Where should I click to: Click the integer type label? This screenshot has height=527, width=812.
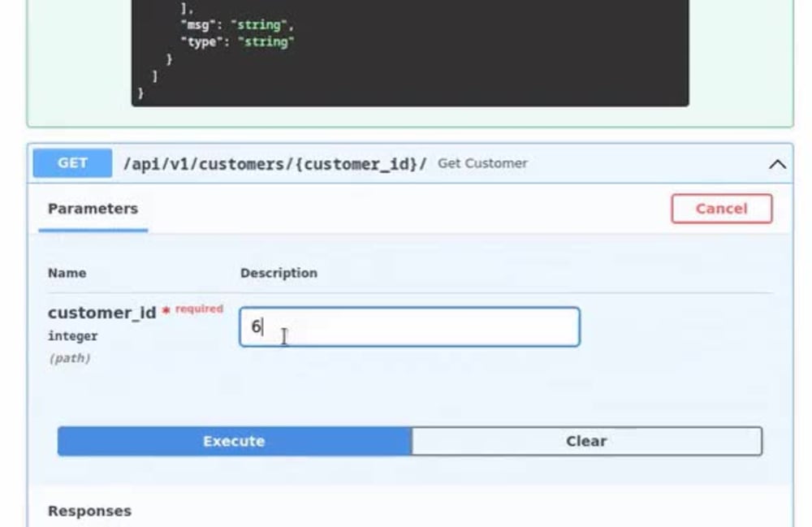click(x=72, y=335)
